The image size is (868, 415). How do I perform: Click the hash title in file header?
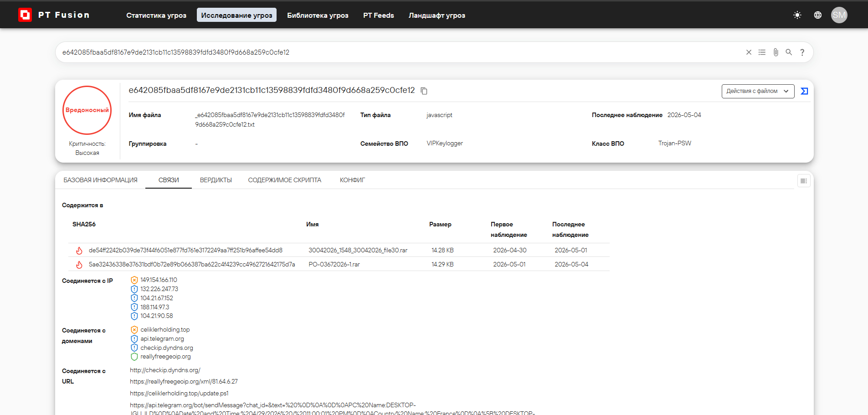pyautogui.click(x=272, y=91)
